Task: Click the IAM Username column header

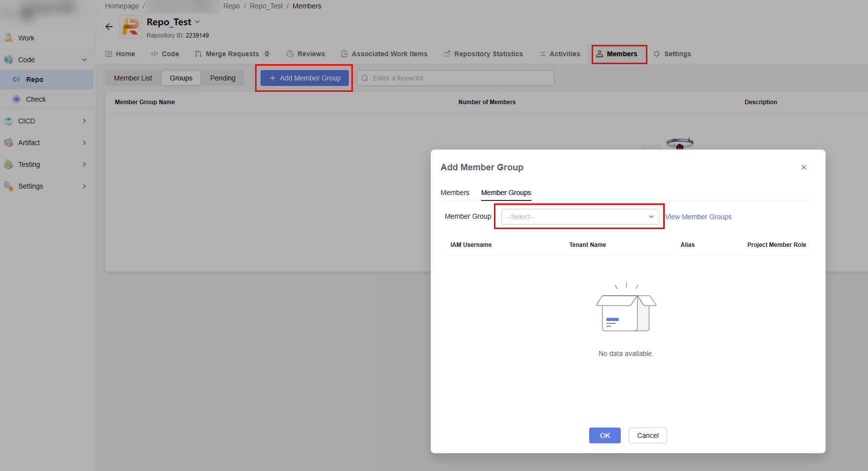Action: pos(471,245)
